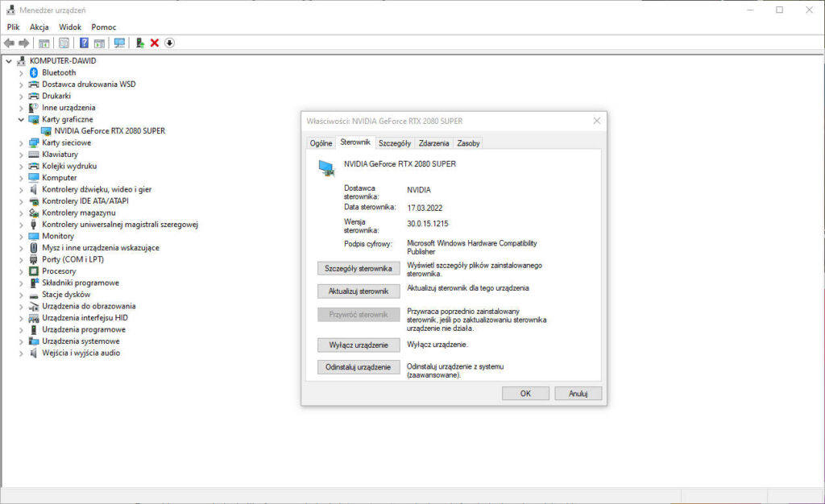This screenshot has height=504, width=825.
Task: Click the Aktualizuj sterownik button
Action: [359, 291]
